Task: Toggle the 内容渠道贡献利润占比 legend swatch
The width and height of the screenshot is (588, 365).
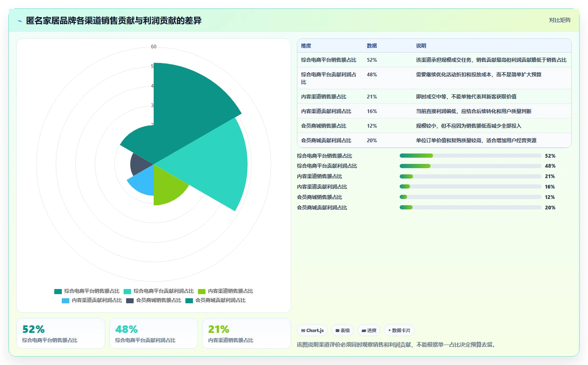Action: point(66,300)
